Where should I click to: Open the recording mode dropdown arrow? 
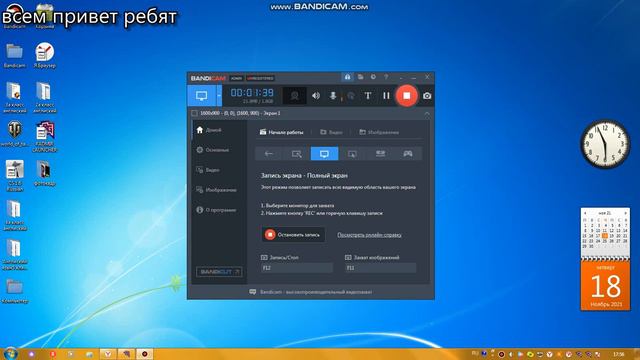(219, 96)
